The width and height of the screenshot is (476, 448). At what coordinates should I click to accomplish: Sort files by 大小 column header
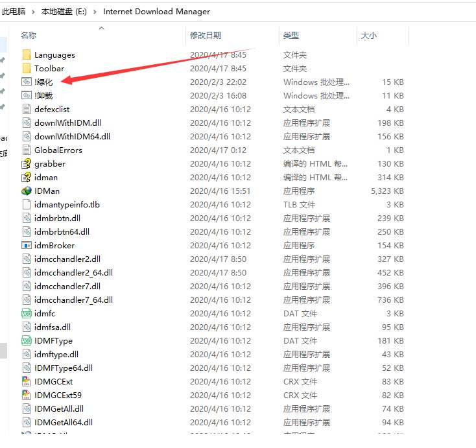click(368, 35)
